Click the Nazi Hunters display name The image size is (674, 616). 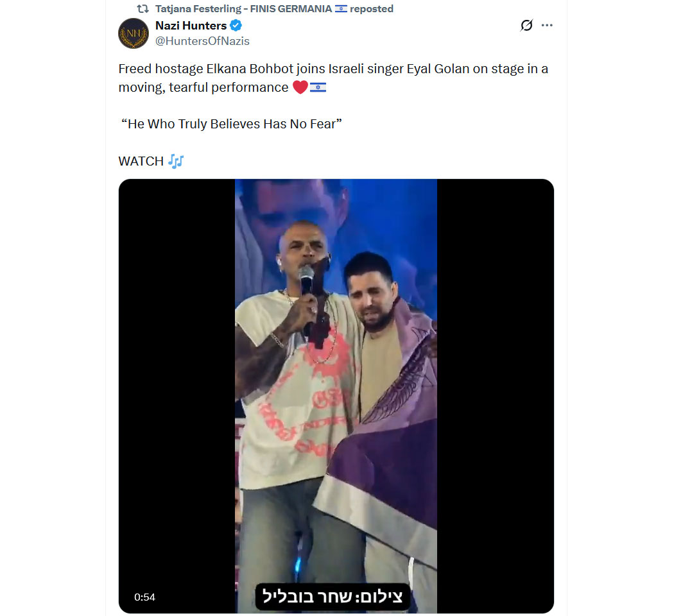[191, 26]
